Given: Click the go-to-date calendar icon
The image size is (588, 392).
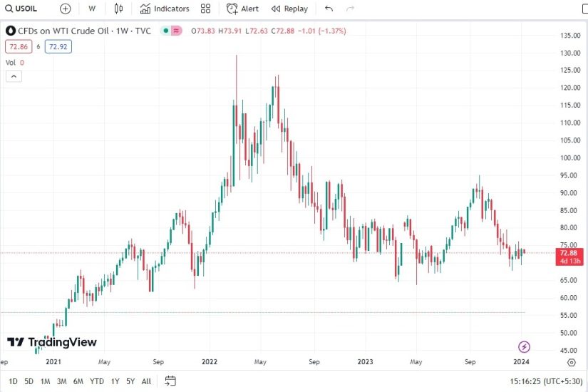Looking at the screenshot, I should pos(170,381).
